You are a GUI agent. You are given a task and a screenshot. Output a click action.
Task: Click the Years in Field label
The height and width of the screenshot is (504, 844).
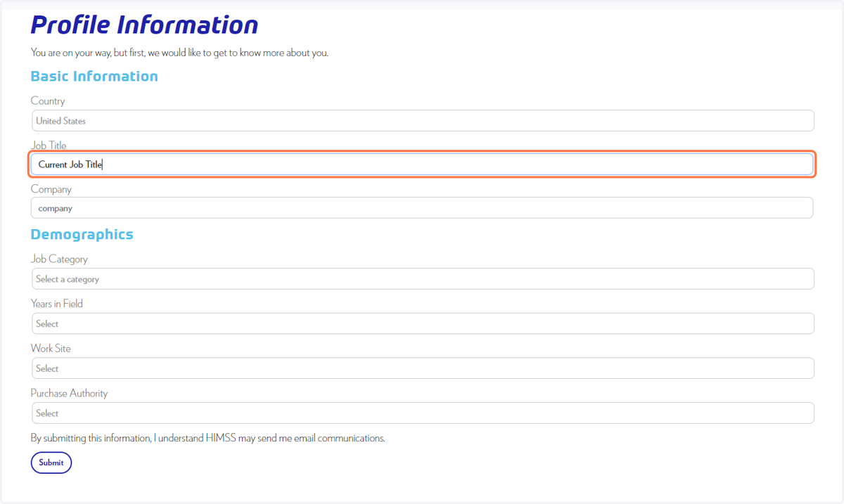(x=57, y=304)
